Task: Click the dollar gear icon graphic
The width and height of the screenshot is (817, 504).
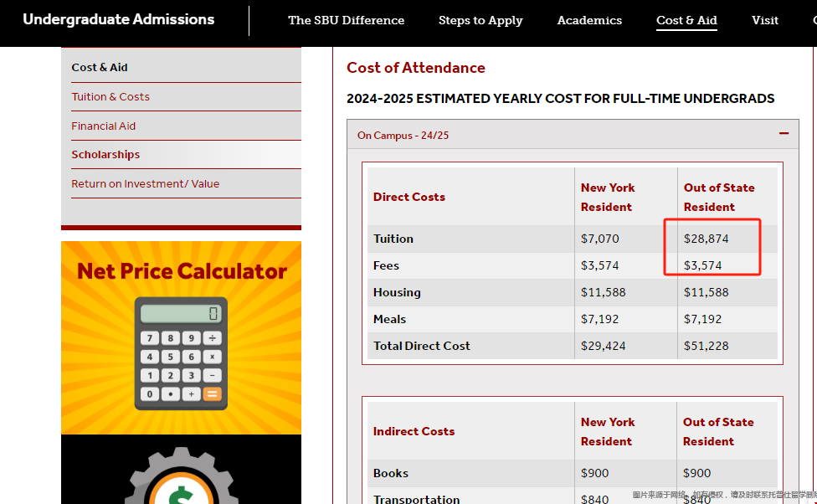Action: pyautogui.click(x=182, y=476)
